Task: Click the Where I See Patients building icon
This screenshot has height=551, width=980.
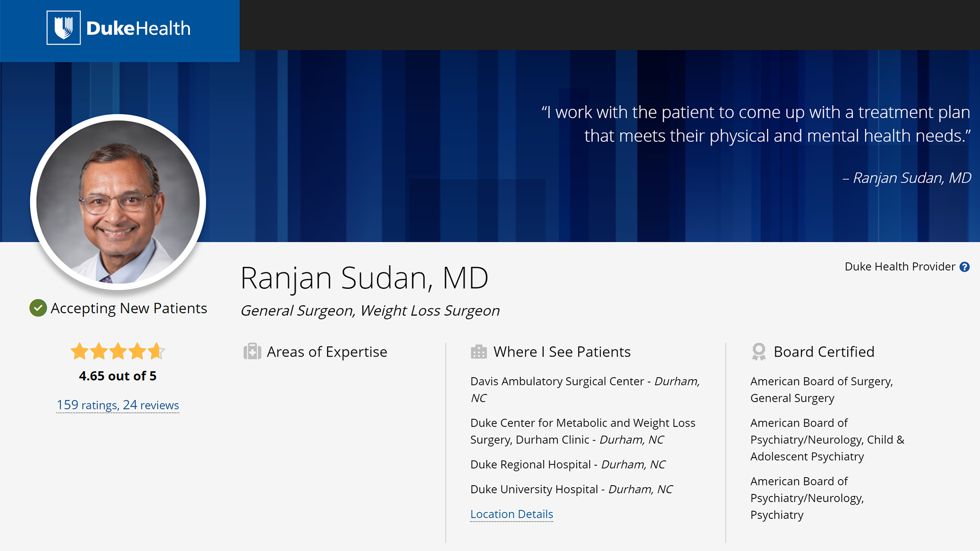Action: click(x=478, y=352)
